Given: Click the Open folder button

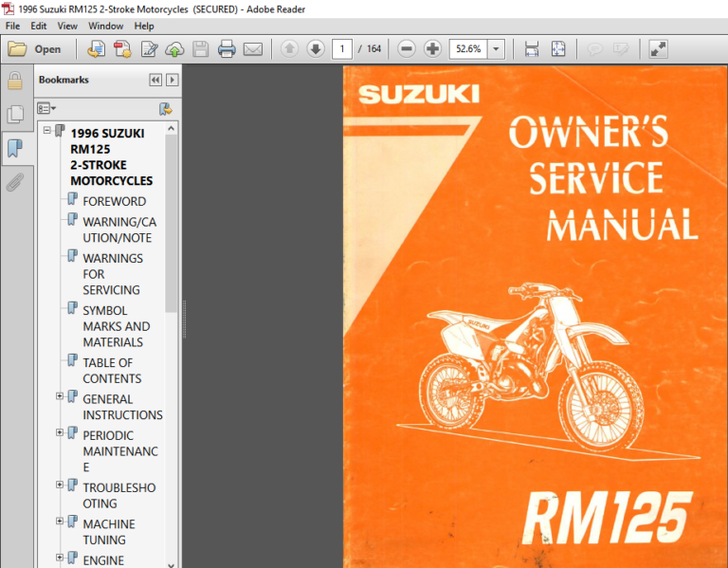Looking at the screenshot, I should [35, 48].
